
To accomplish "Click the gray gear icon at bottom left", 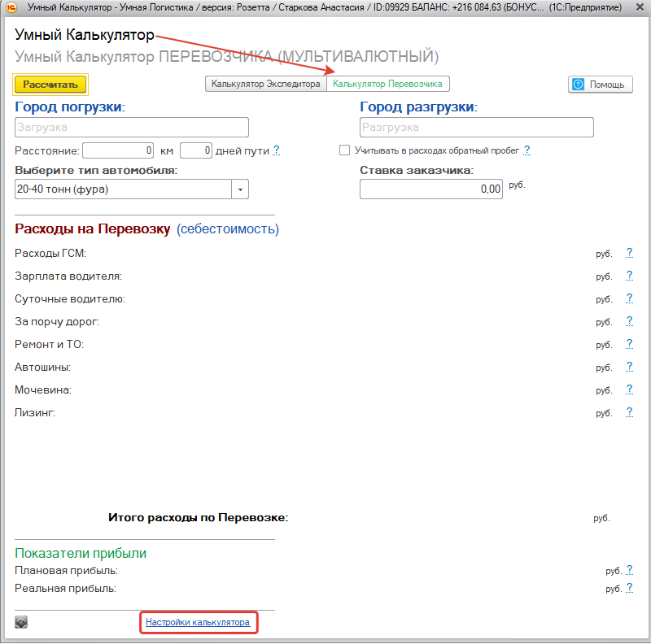I will (x=21, y=622).
